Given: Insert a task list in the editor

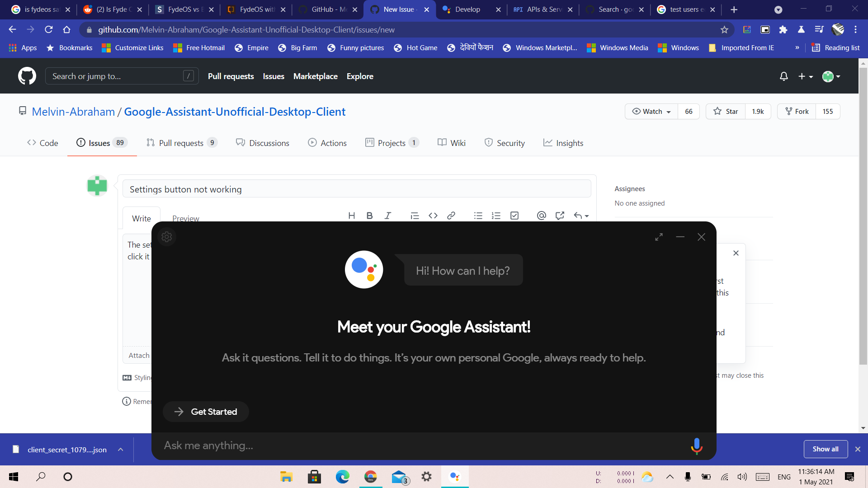Looking at the screenshot, I should (x=514, y=216).
